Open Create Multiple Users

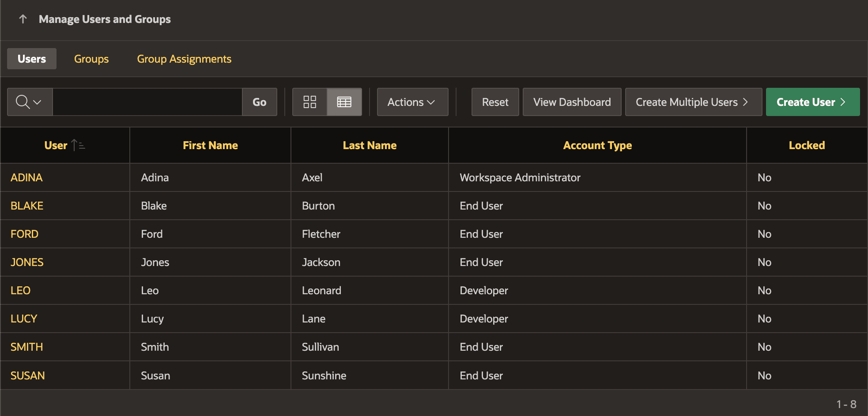click(693, 102)
